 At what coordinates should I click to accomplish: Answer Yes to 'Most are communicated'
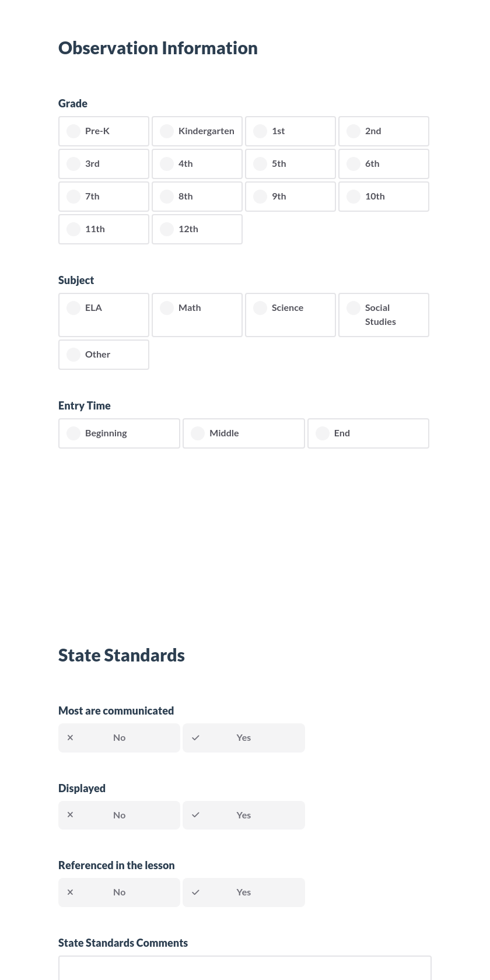pos(243,737)
